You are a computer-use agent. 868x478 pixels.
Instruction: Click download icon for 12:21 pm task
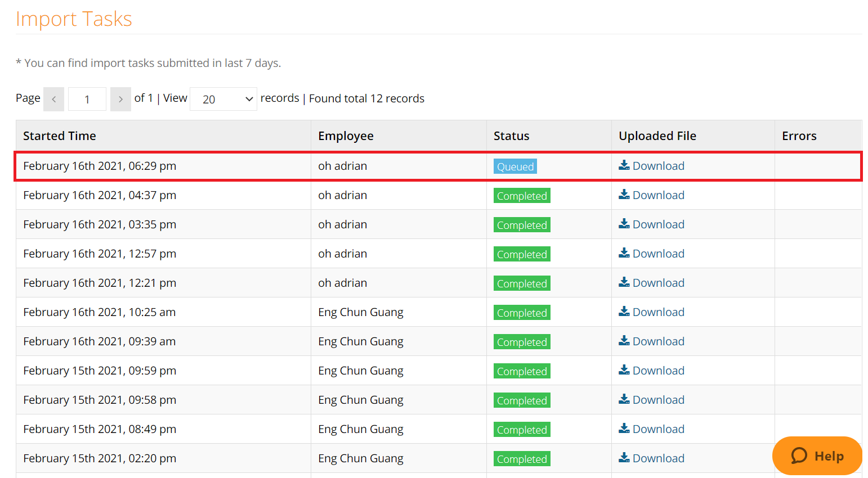(624, 282)
